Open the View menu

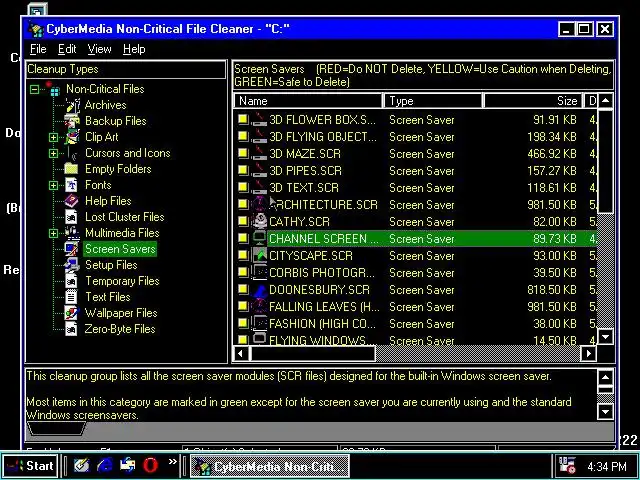coord(99,49)
